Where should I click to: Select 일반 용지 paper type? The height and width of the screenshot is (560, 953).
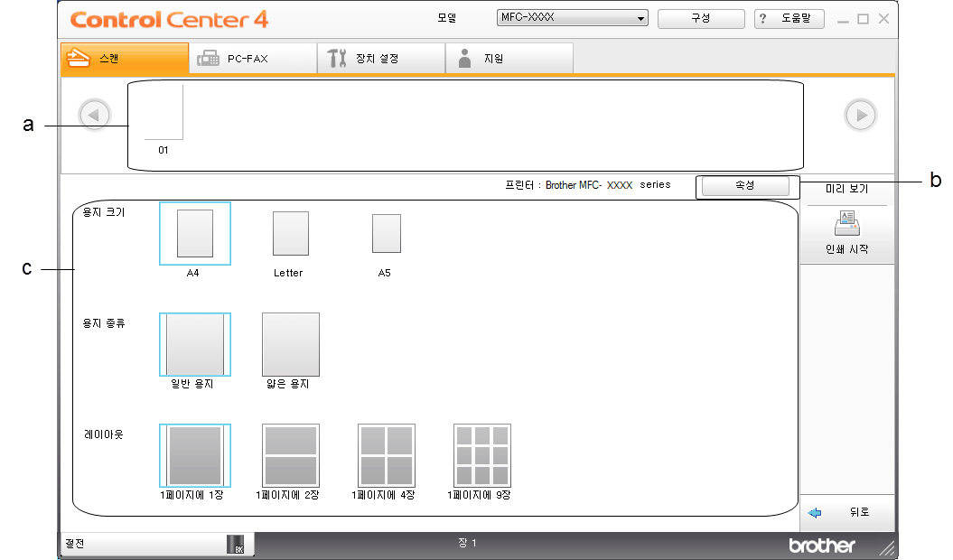194,344
